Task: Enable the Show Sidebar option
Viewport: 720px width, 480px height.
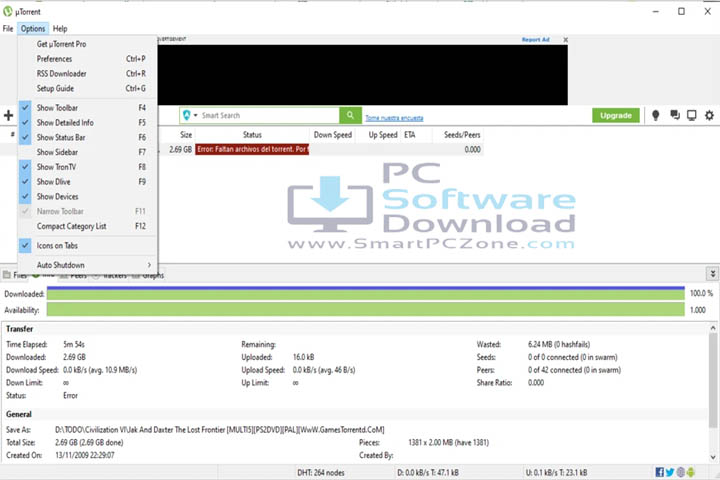Action: (88, 152)
